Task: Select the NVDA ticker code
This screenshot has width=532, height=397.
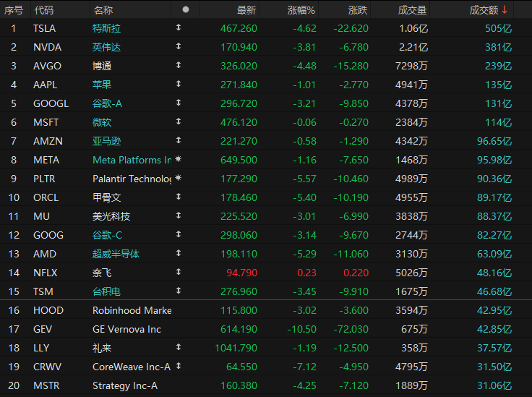Action: pos(48,47)
